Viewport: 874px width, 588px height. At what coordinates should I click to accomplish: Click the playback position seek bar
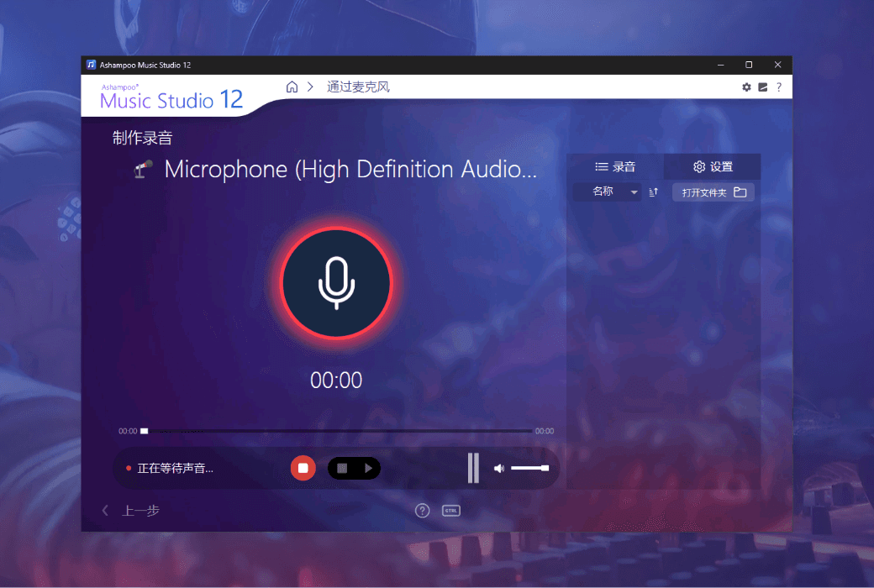click(x=336, y=431)
